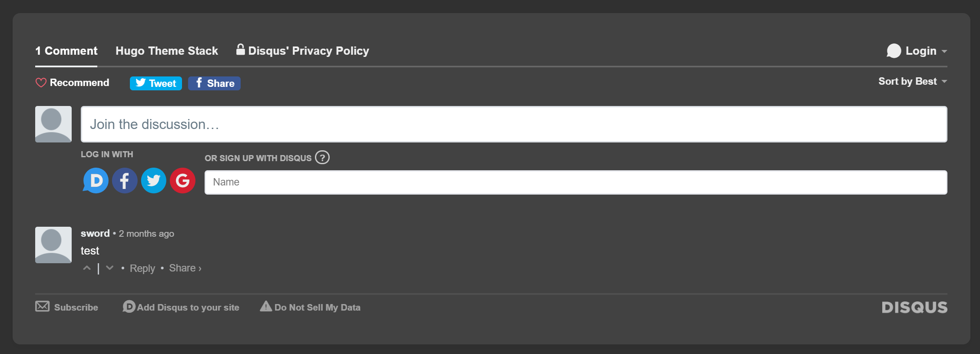The image size is (980, 354).
Task: Log in with Twitter
Action: pos(153,180)
